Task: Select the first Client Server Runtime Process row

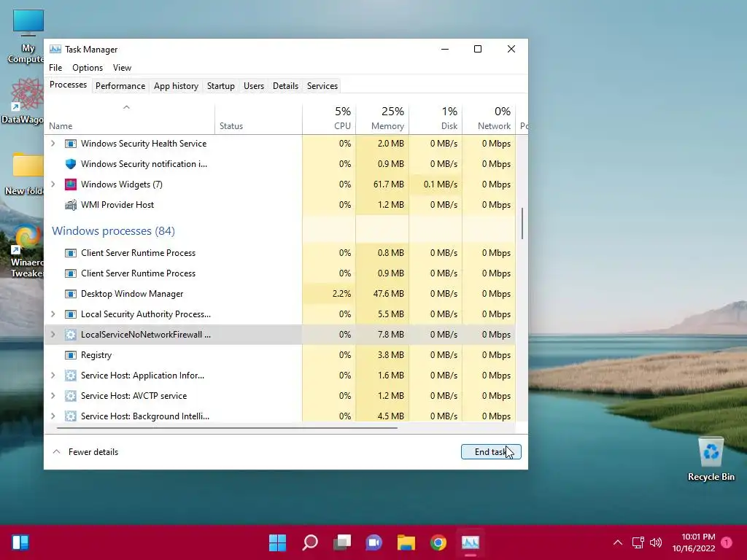Action: (280, 253)
